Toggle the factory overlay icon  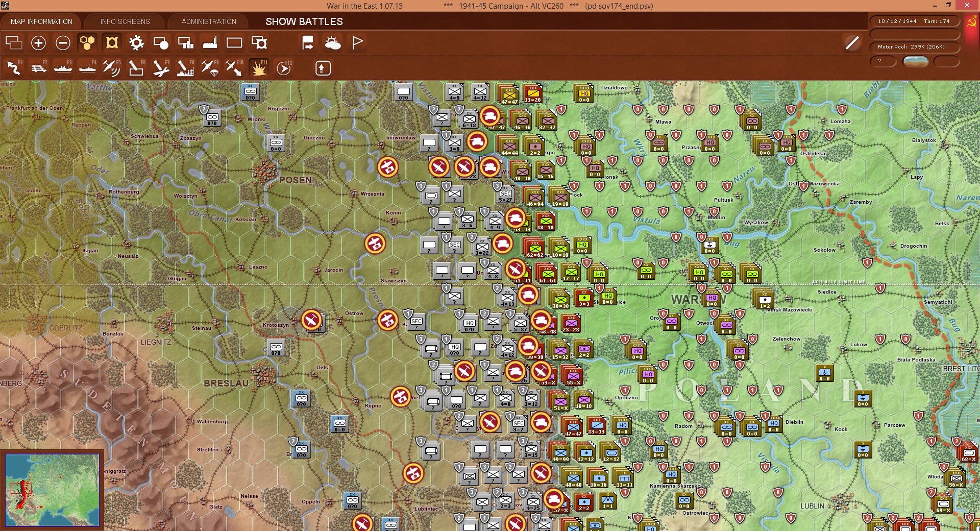210,43
